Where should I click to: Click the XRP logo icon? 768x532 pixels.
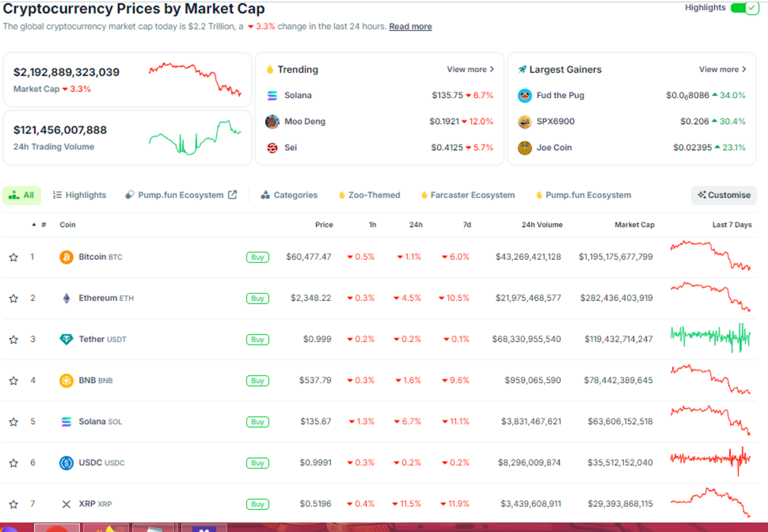66,504
